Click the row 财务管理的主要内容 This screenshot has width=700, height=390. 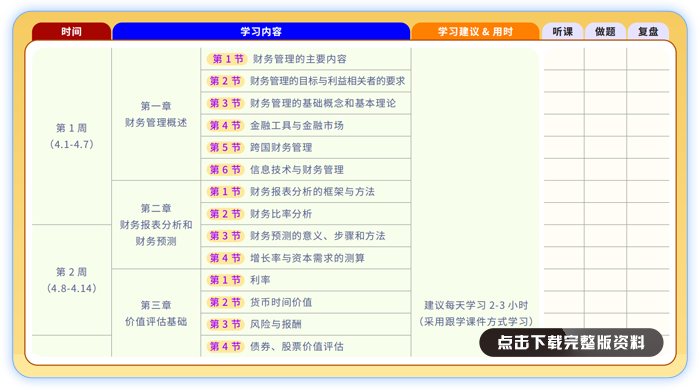pyautogui.click(x=306, y=59)
